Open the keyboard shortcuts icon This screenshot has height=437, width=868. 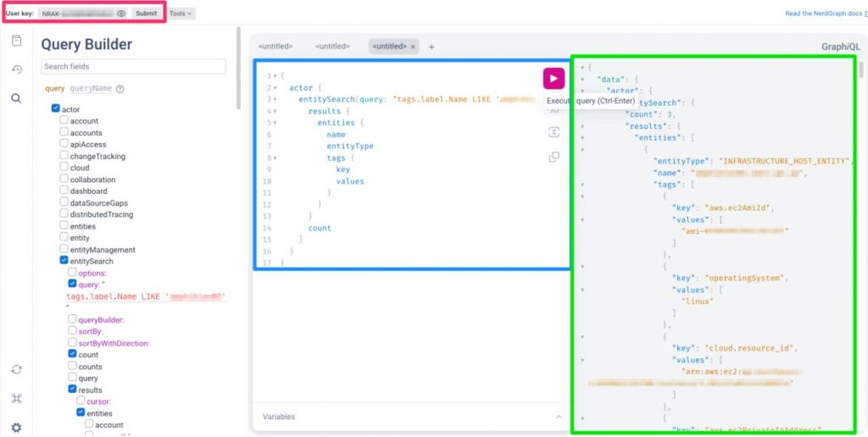click(16, 399)
